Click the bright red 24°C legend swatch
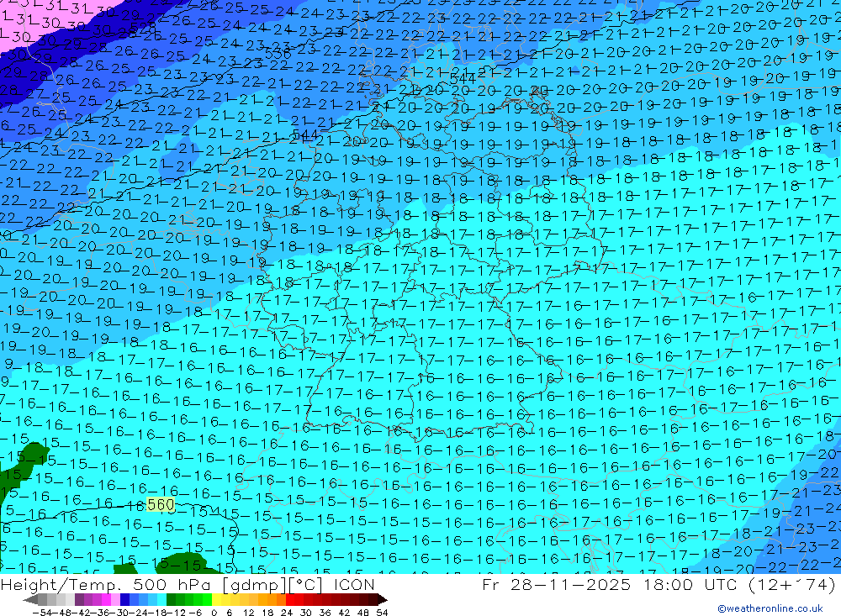 pos(290,600)
